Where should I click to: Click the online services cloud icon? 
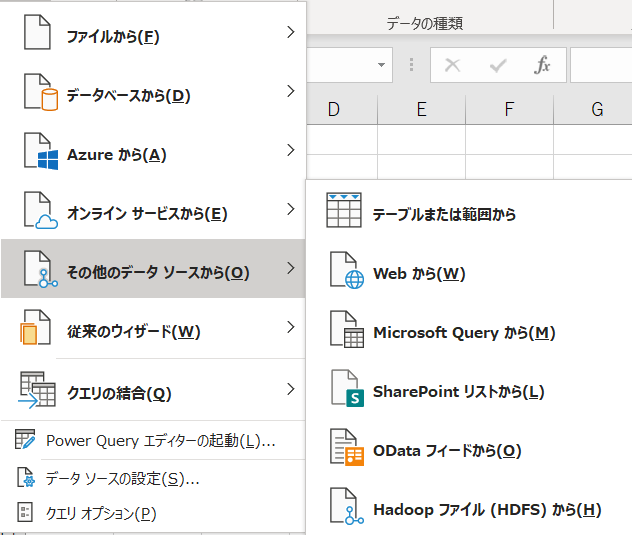46,222
